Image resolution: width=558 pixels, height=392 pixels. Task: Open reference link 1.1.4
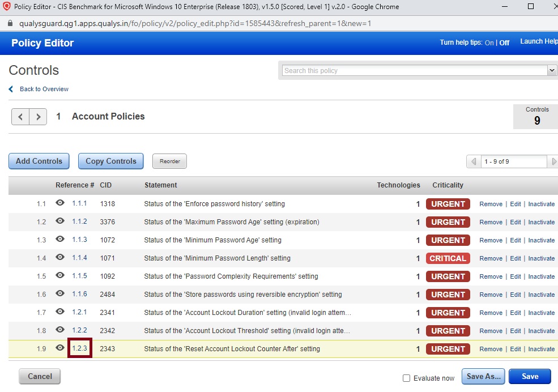pos(80,258)
